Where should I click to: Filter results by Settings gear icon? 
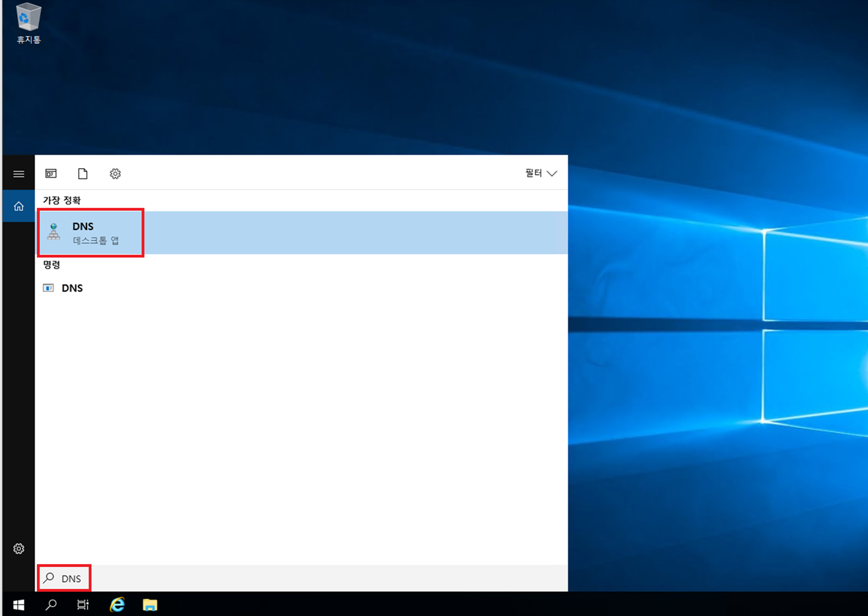coord(115,174)
